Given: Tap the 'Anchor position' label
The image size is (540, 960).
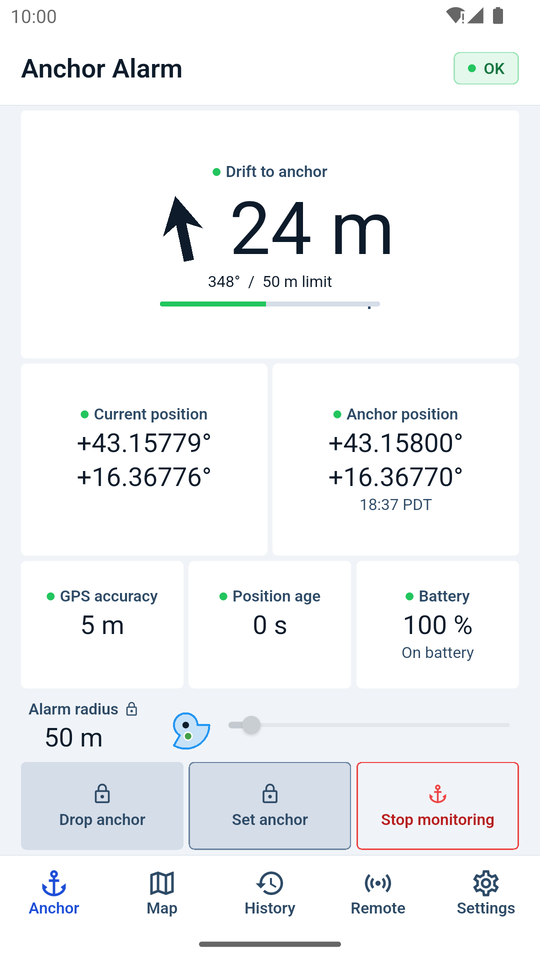Looking at the screenshot, I should pos(402,414).
